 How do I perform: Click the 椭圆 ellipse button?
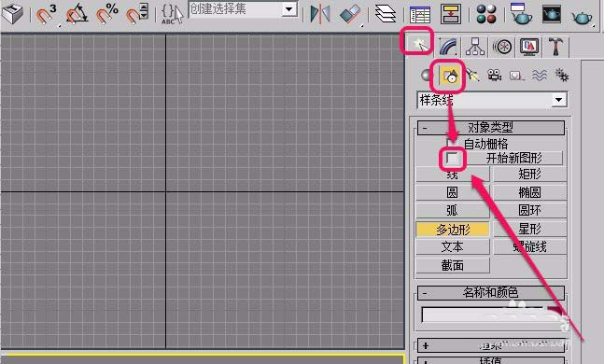click(x=530, y=192)
